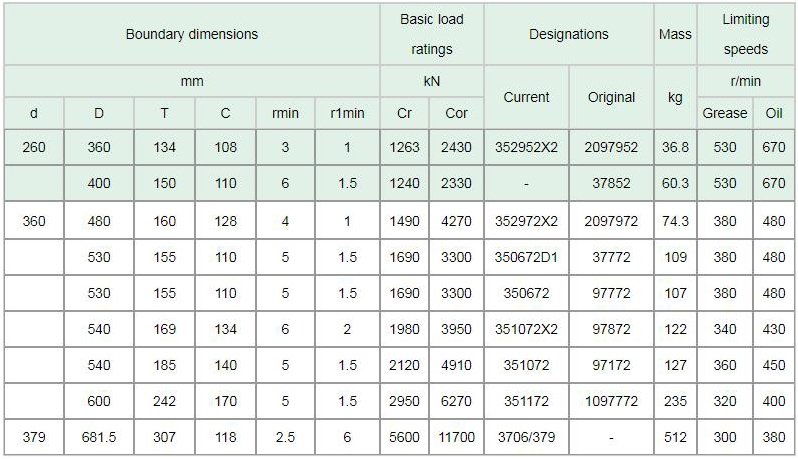Viewport: 798px width, 459px height.
Task: Click original designation 1097772
Action: coord(611,401)
